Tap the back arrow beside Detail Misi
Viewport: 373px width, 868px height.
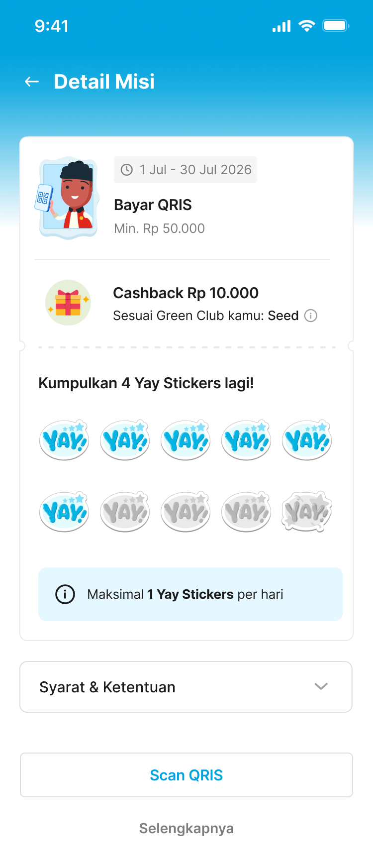(x=32, y=82)
